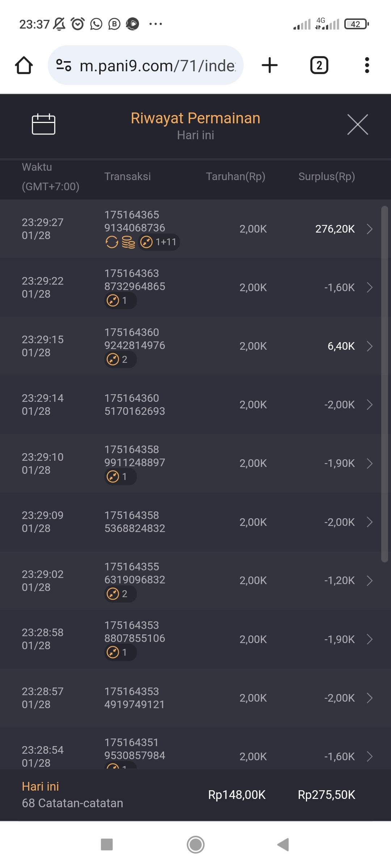Screen dimensions: 391x868
Task: Open the calendar date picker icon
Action: click(43, 124)
